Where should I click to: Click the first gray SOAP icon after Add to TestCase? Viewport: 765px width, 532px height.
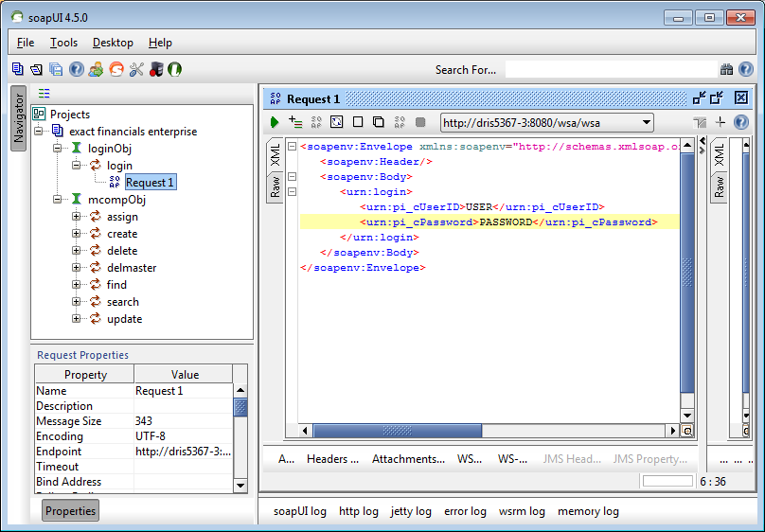(x=316, y=122)
